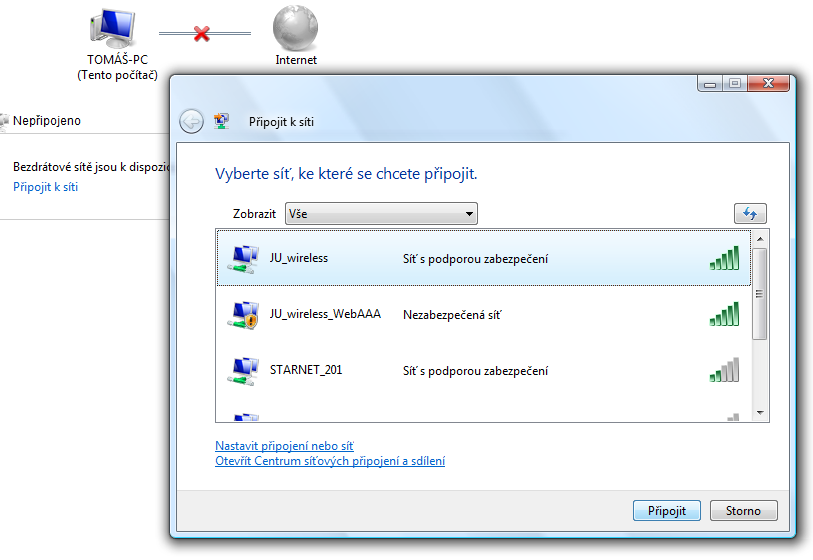813x560 pixels.
Task: Click 'Nezabezpečená síť' description text
Action: pyautogui.click(x=452, y=315)
